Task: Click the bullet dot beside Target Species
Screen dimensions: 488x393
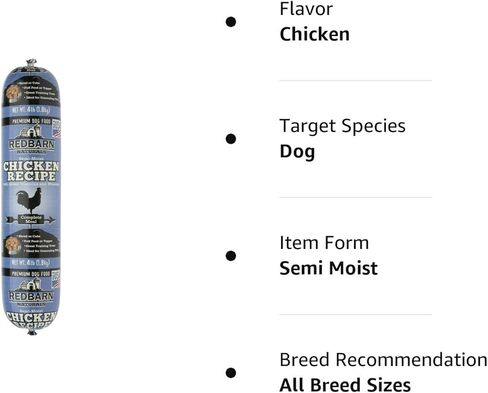Action: point(231,139)
